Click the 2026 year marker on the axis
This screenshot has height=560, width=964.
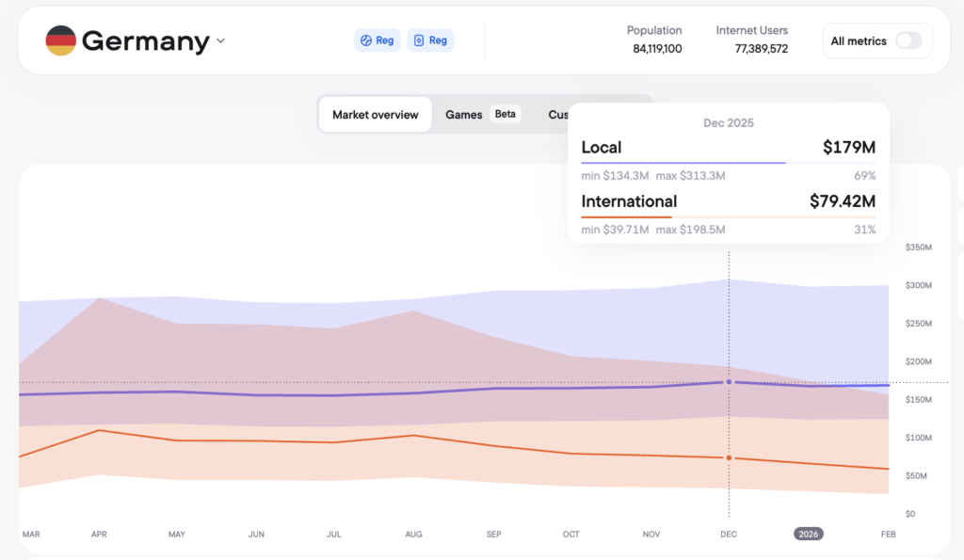(x=809, y=534)
